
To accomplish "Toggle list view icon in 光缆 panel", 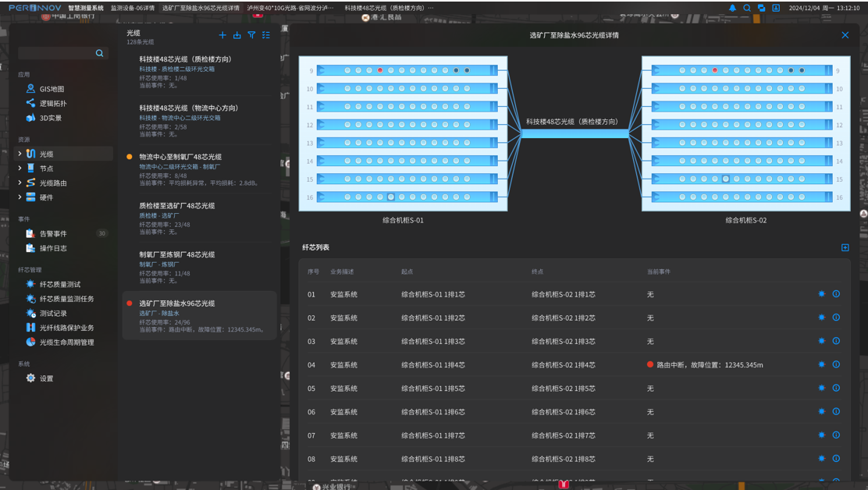I will 266,35.
